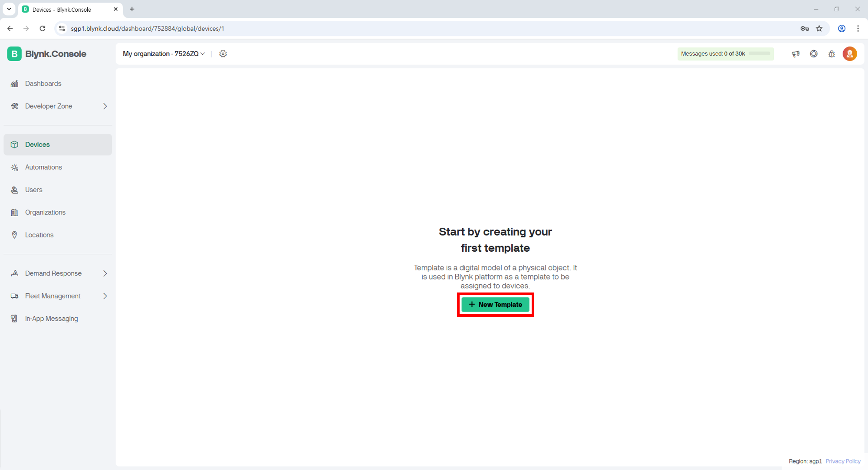Open Chrome three-dot menu
This screenshot has width=868, height=470.
[x=858, y=29]
